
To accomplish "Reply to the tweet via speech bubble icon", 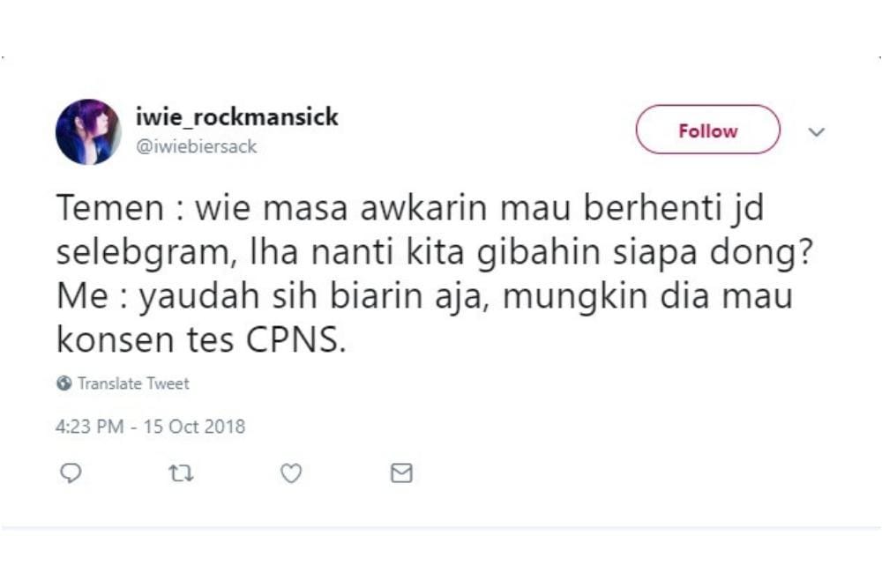I will (x=71, y=473).
